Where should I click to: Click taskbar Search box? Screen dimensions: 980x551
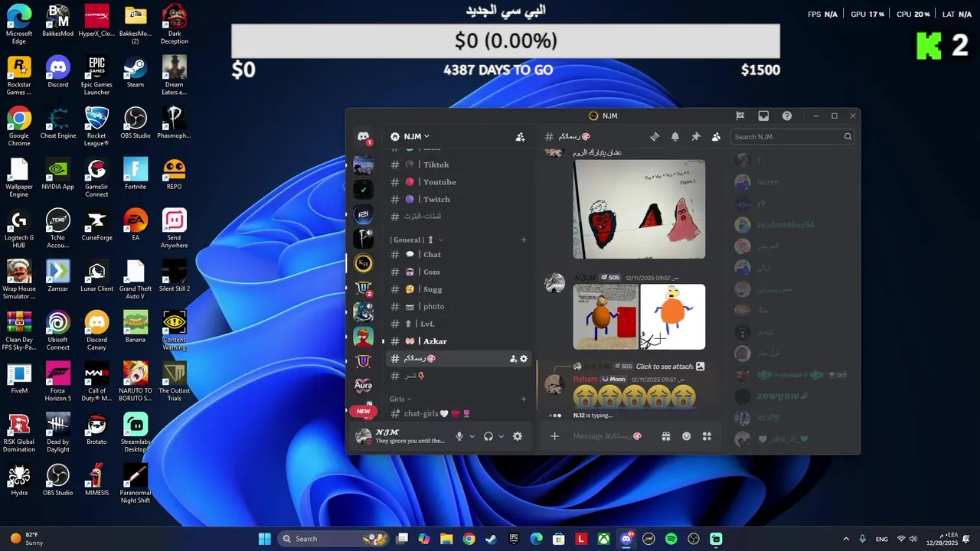coord(332,539)
